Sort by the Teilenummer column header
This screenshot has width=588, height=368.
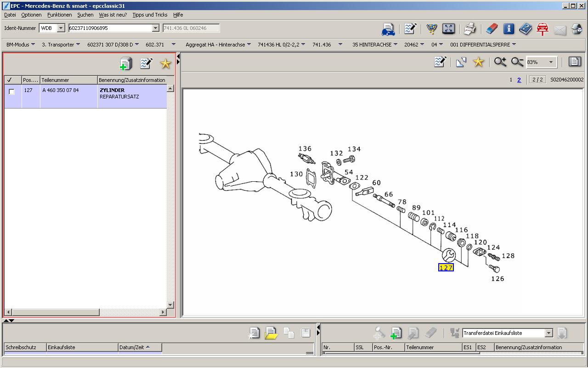pyautogui.click(x=69, y=80)
